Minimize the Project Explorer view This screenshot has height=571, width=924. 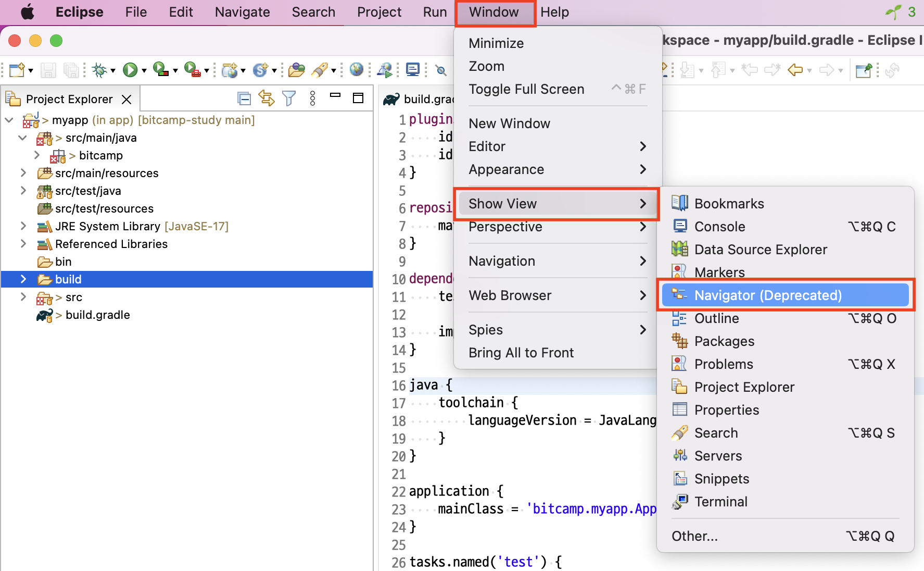point(335,96)
